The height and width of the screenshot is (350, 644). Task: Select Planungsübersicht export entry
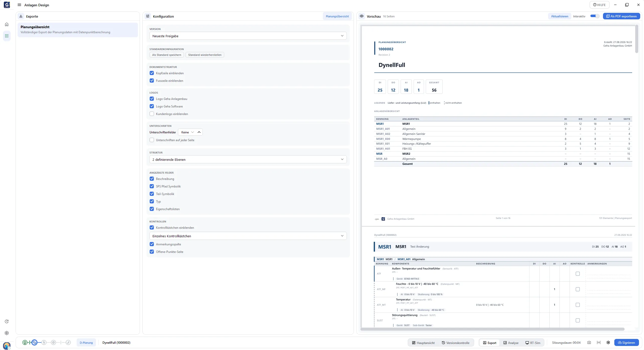click(78, 30)
